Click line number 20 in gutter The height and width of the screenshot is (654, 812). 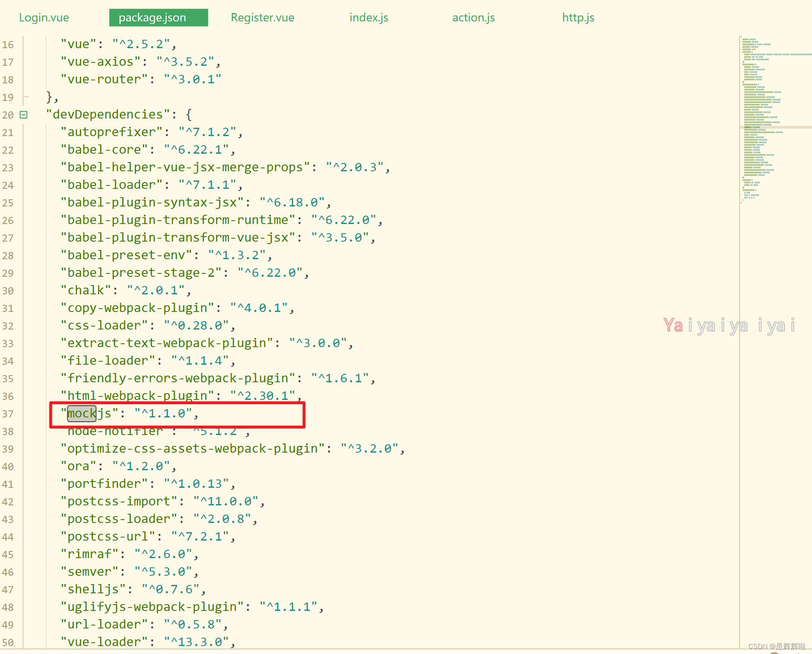(x=8, y=115)
